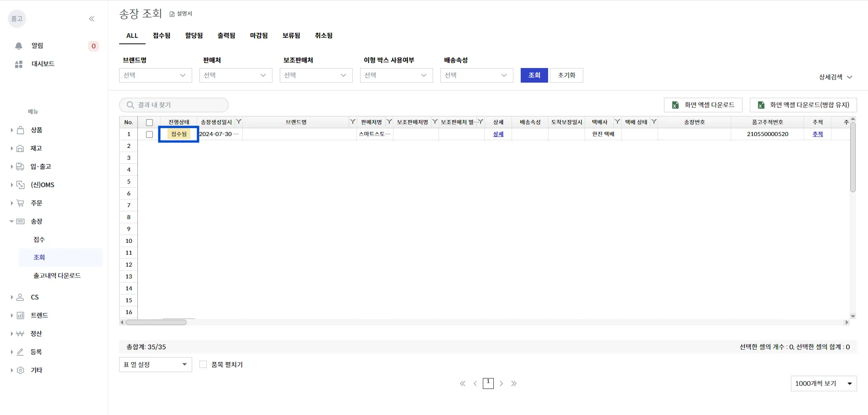The image size is (868, 415).
Task: Click the blue 조회 search button
Action: (x=534, y=75)
